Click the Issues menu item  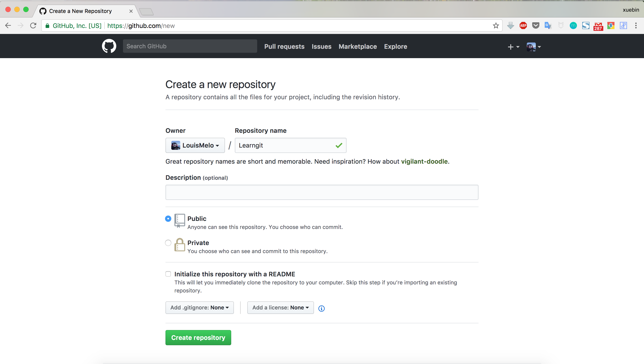322,47
